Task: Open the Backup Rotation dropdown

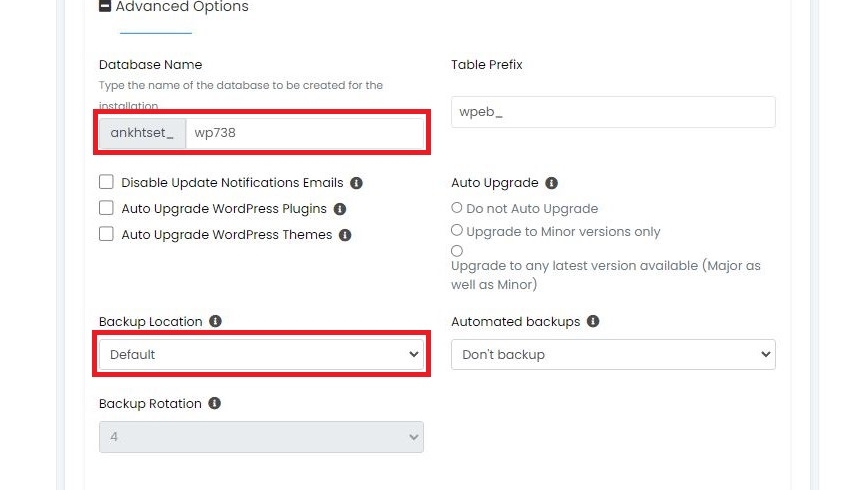Action: (x=262, y=437)
